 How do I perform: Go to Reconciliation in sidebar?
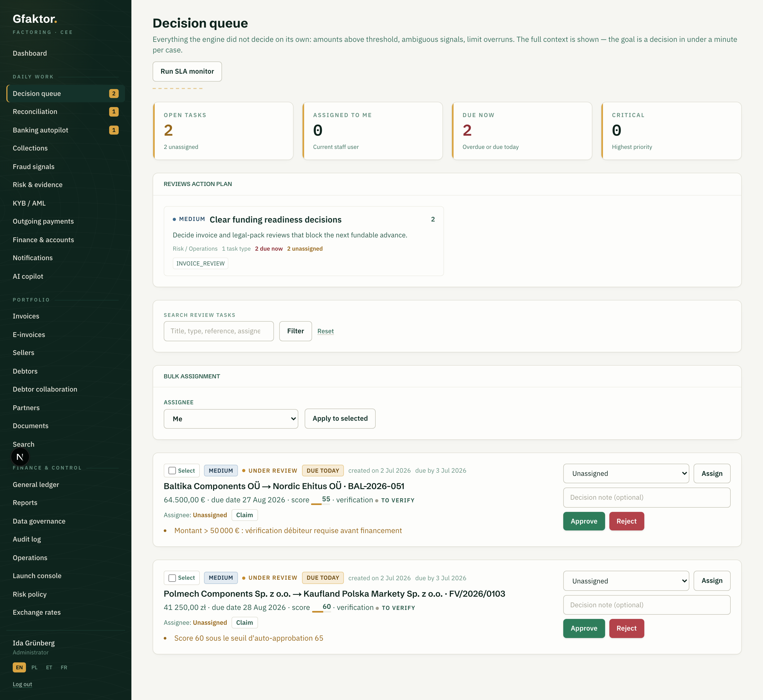(x=65, y=112)
